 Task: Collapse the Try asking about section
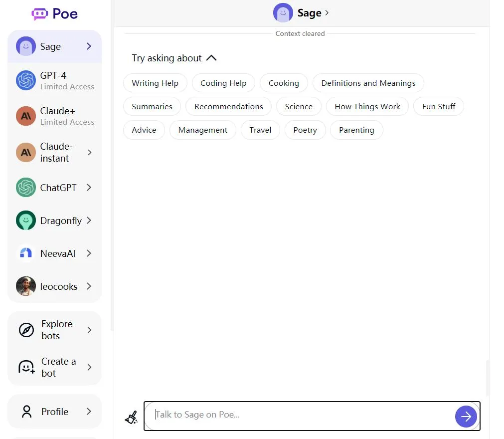coord(211,58)
